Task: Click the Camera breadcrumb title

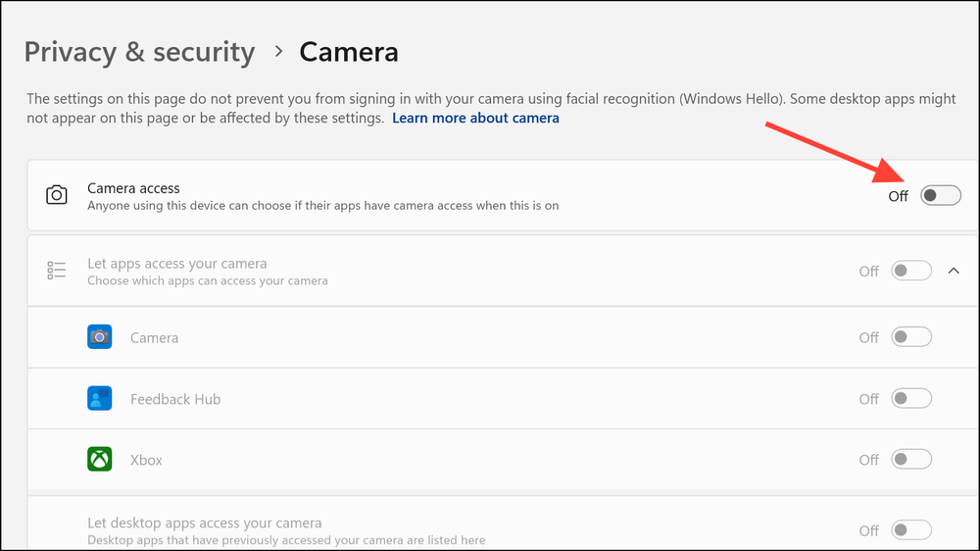Action: click(349, 52)
